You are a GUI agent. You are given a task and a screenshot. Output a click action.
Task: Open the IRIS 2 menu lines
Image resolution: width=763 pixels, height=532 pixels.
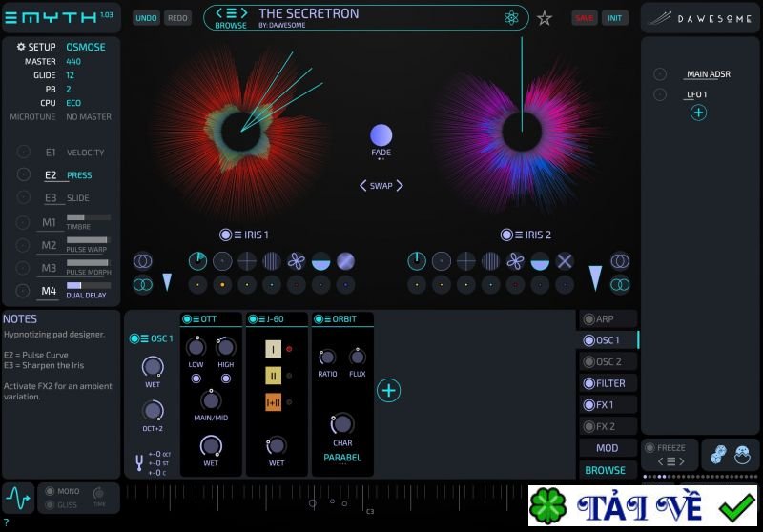519,235
